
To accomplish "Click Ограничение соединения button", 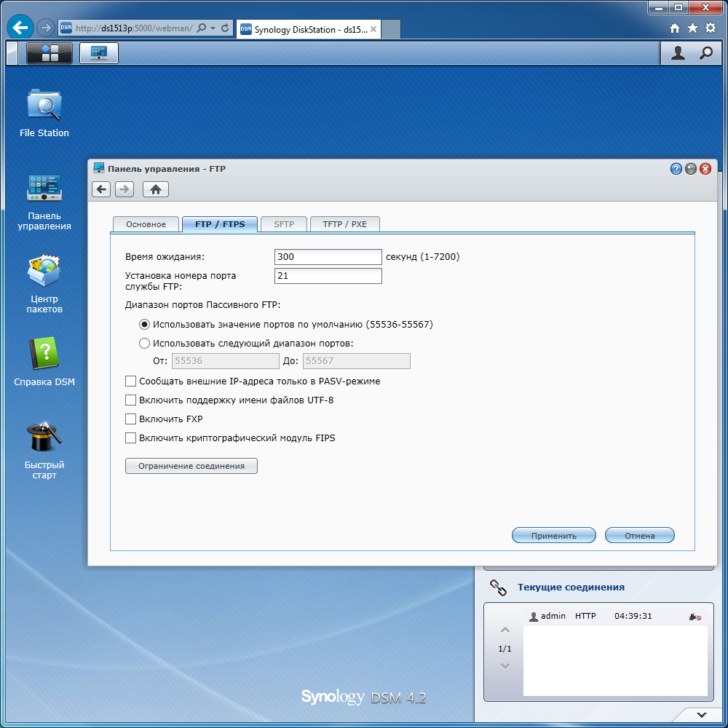I will [x=191, y=466].
